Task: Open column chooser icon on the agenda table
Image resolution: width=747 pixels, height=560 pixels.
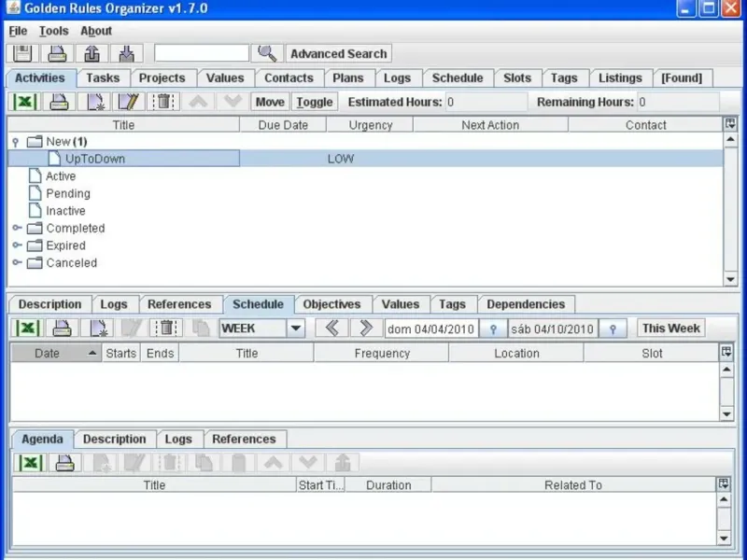Action: [724, 483]
